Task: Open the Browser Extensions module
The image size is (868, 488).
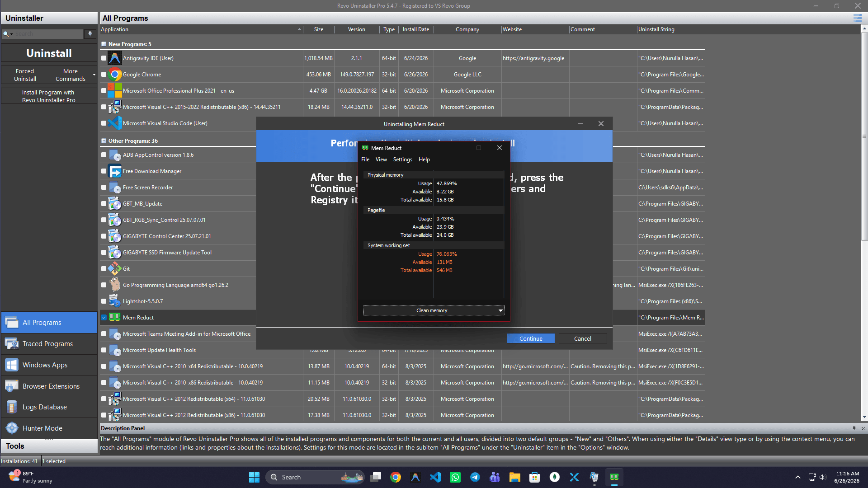Action: point(49,386)
